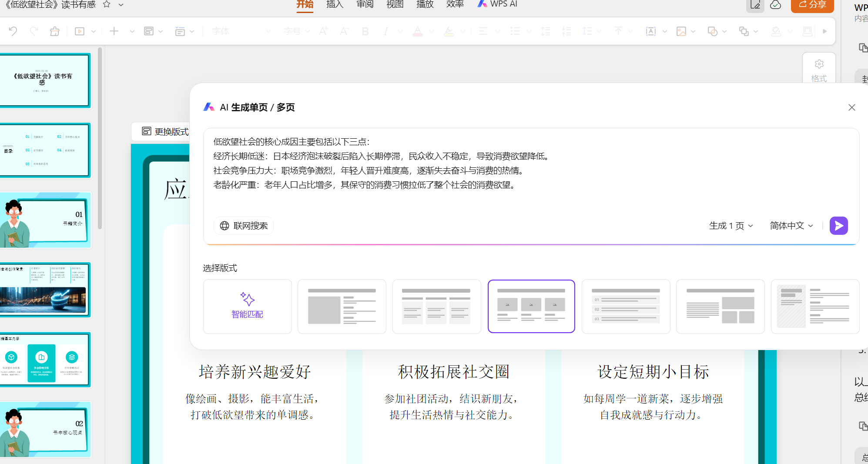Insert a shape from the toolbar

coord(713,31)
